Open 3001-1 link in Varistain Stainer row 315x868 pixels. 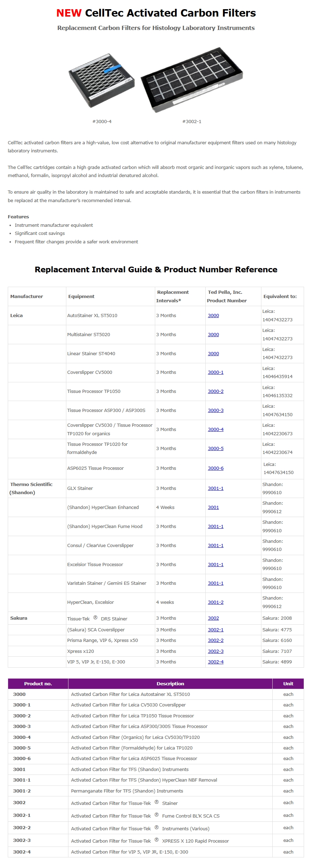(x=216, y=583)
